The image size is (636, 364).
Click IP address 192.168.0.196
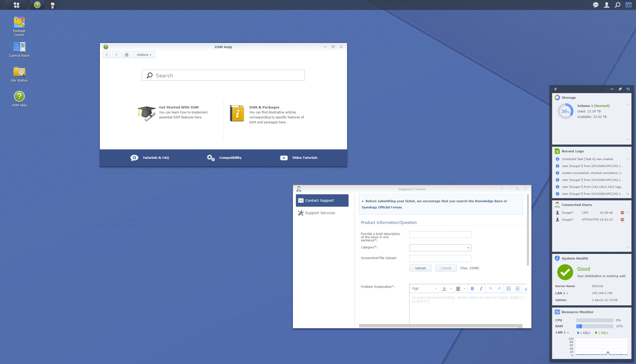pos(602,293)
